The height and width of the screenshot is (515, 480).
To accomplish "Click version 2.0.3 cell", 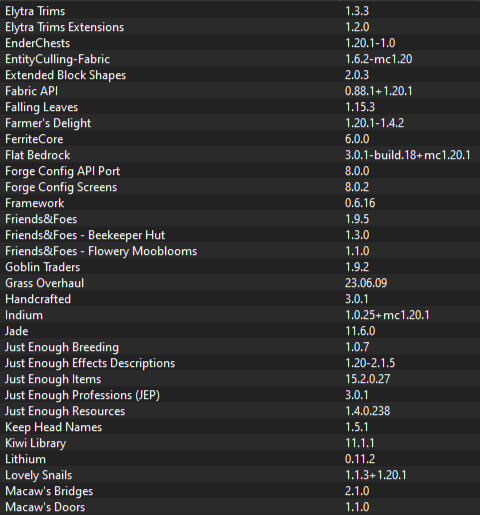I will 357,75.
